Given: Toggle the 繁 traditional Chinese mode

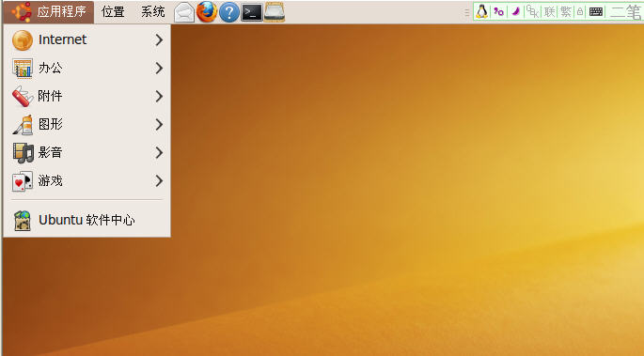Looking at the screenshot, I should [566, 12].
